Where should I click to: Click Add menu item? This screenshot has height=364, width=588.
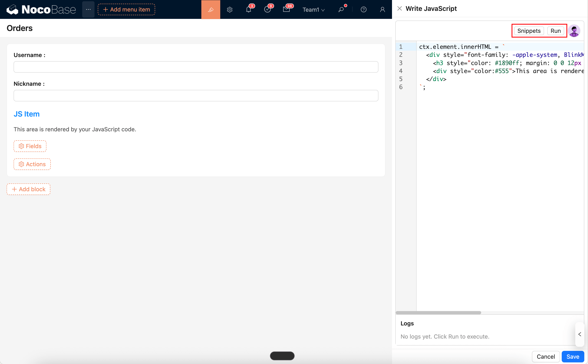pyautogui.click(x=127, y=10)
